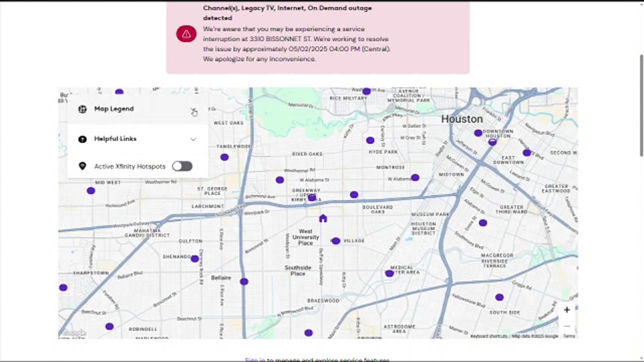
Task: Click the hotspot pin icon
Action: [83, 166]
